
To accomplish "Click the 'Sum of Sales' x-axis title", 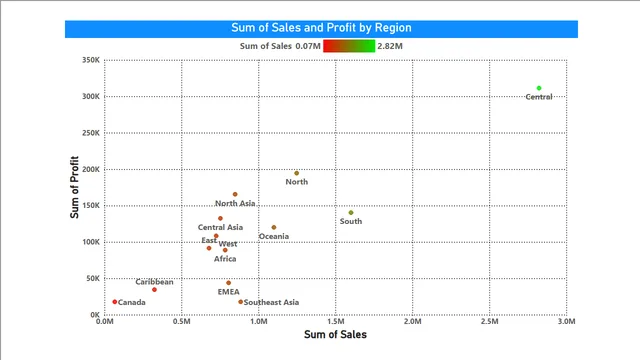I will [x=336, y=335].
